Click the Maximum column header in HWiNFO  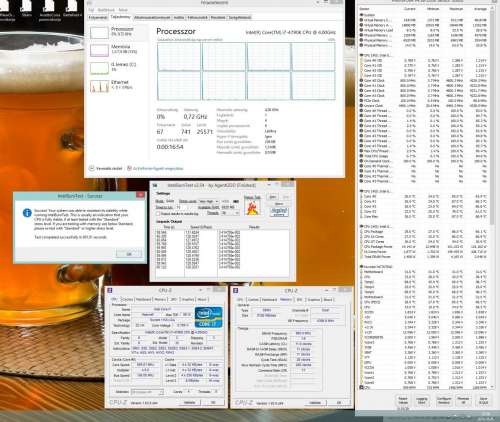pos(456,9)
